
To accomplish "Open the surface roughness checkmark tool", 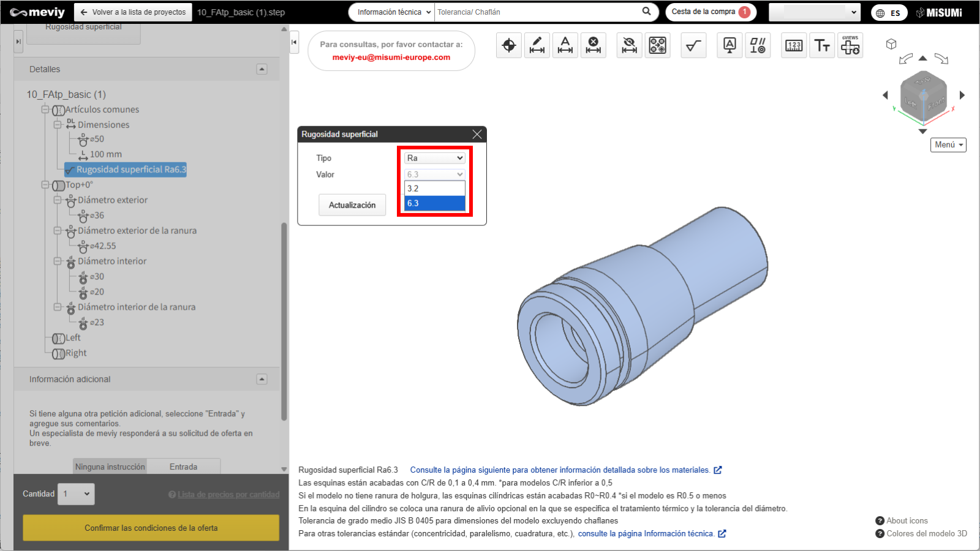I will pyautogui.click(x=693, y=45).
